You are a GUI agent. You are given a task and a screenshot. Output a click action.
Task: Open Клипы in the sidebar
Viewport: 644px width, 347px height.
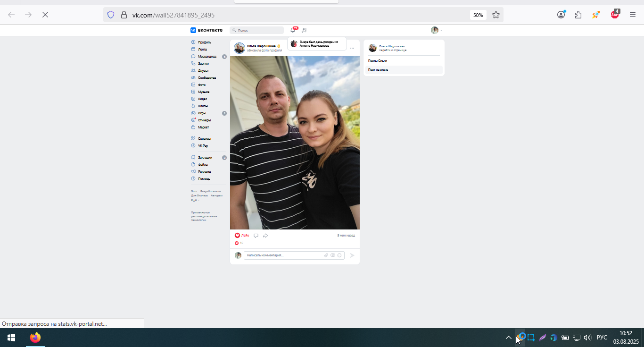click(x=203, y=106)
